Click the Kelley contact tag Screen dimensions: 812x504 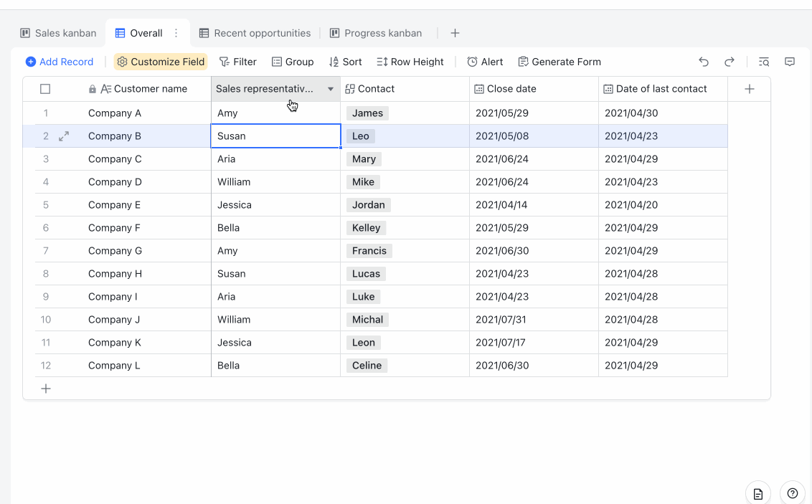[x=366, y=228]
